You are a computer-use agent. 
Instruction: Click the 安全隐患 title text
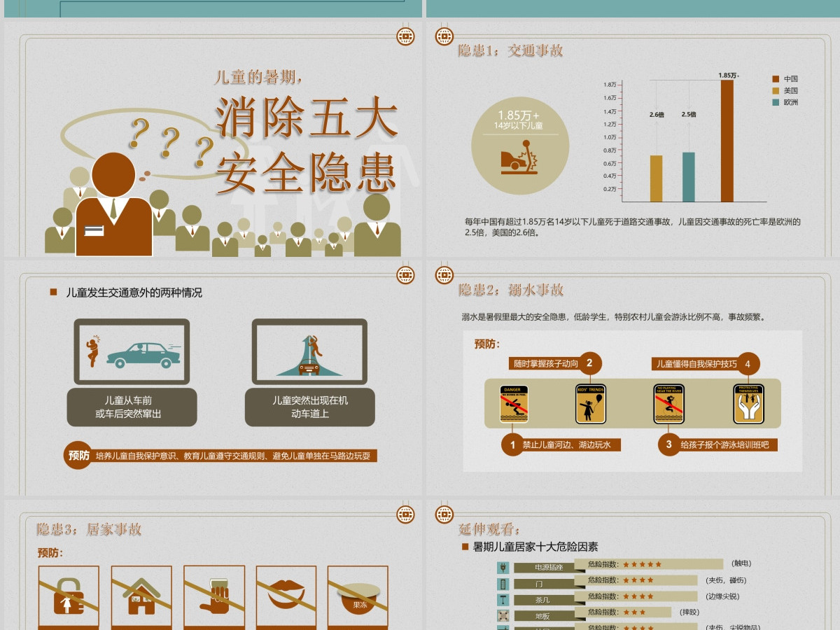coord(307,173)
